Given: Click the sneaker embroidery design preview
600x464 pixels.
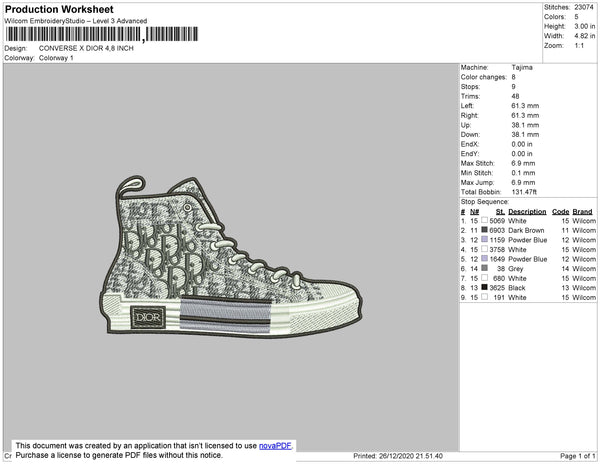Looking at the screenshot, I should pyautogui.click(x=230, y=257).
